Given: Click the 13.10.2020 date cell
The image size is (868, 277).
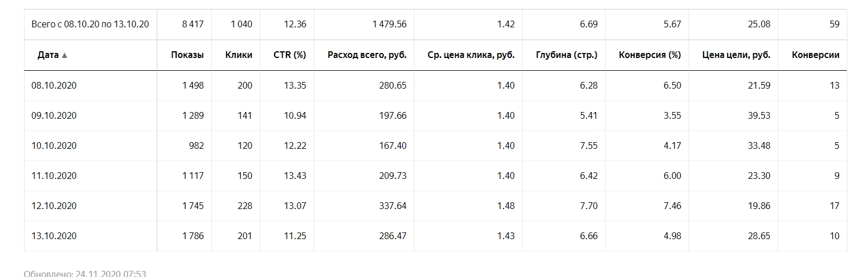Looking at the screenshot, I should (54, 236).
